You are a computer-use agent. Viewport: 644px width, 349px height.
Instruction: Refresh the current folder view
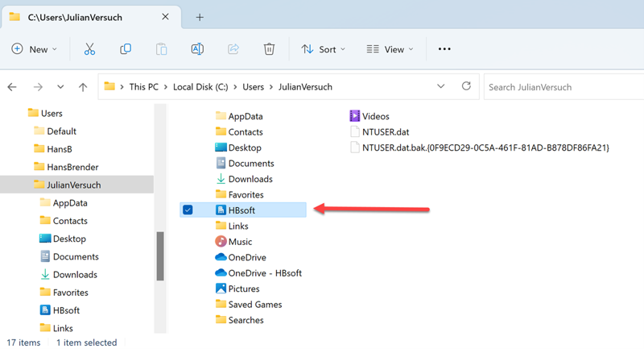[x=466, y=86]
